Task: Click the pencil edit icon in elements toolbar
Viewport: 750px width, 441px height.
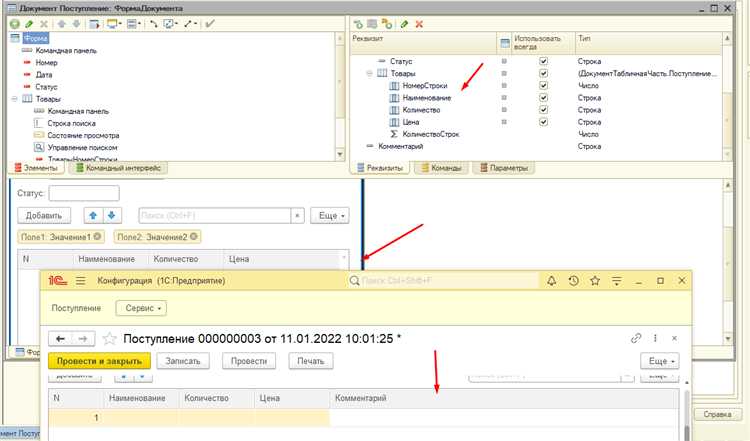Action: pos(29,22)
